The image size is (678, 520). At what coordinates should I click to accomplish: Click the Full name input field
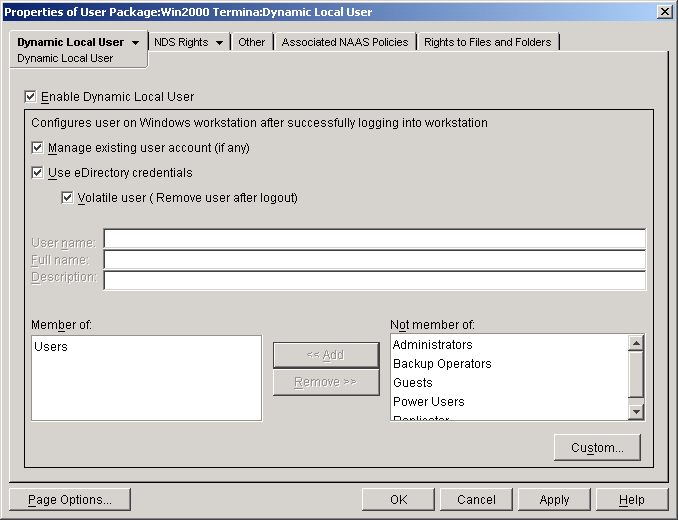coord(374,260)
